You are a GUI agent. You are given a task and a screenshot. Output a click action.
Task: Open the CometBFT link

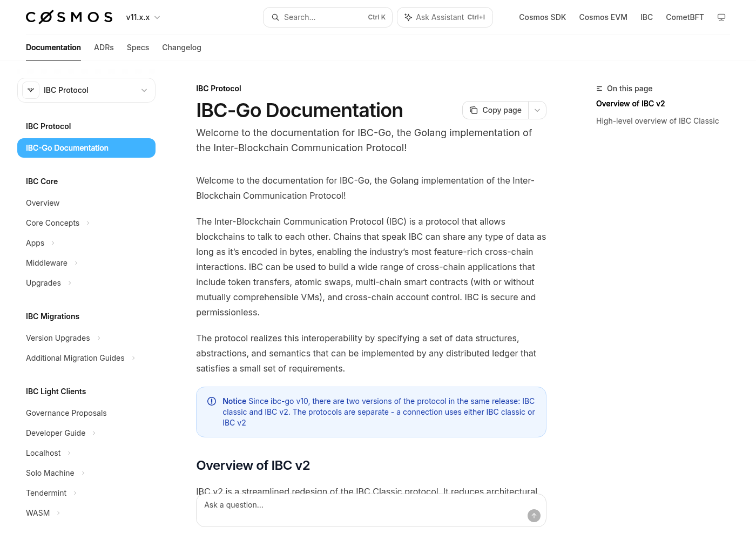685,17
